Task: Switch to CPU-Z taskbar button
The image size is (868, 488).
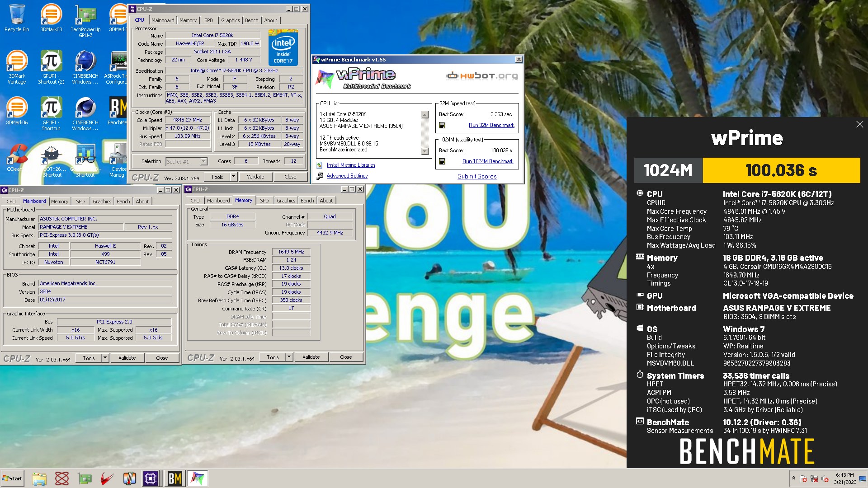Action: point(151,479)
